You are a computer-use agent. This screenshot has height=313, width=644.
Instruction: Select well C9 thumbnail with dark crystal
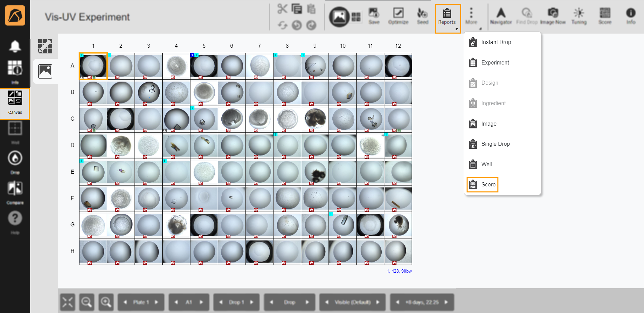[315, 119]
